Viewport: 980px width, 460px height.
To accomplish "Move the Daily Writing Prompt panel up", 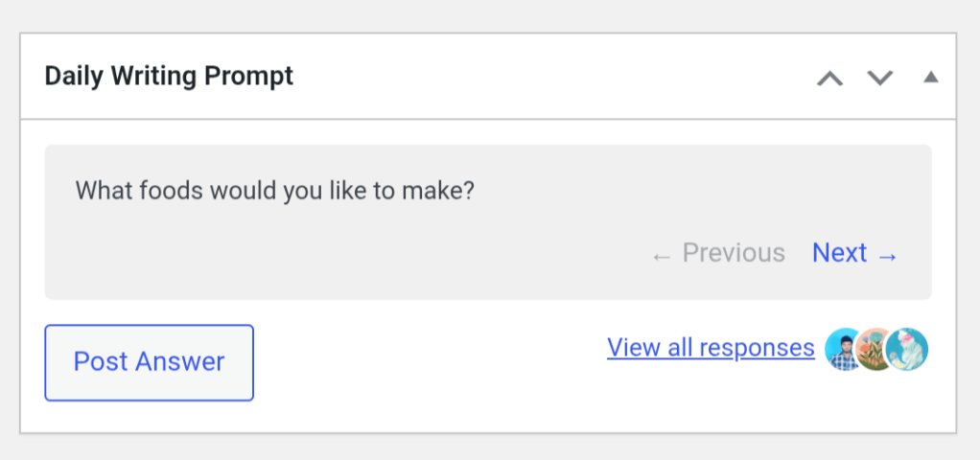I will [x=829, y=78].
